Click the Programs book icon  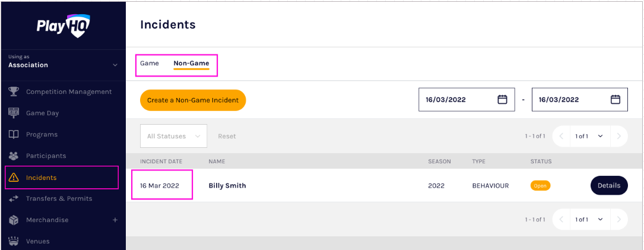click(14, 134)
